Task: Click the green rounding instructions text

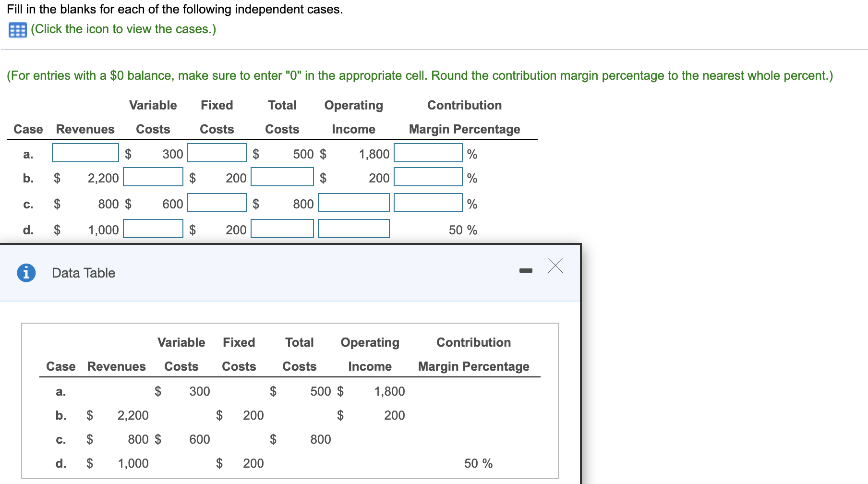Action: [420, 76]
